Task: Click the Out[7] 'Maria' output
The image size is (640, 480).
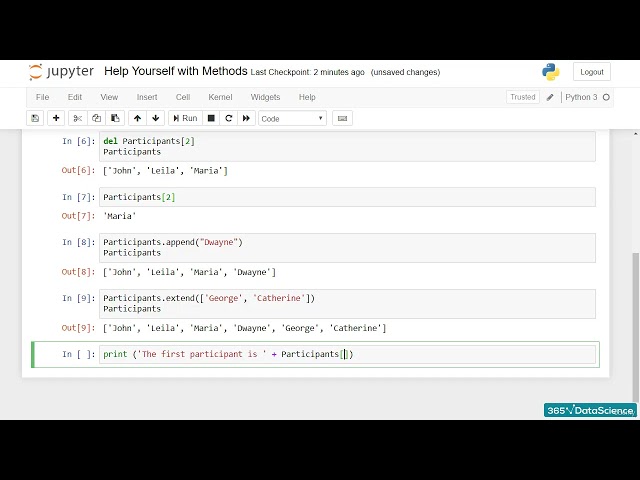Action: coord(120,216)
